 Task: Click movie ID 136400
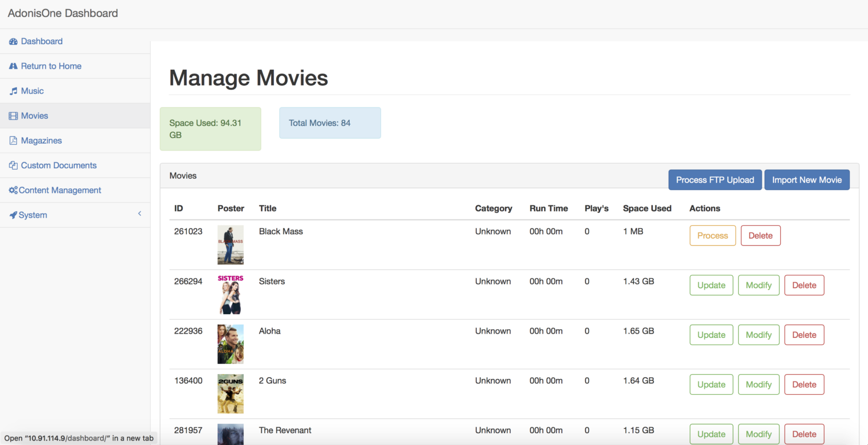(x=188, y=381)
